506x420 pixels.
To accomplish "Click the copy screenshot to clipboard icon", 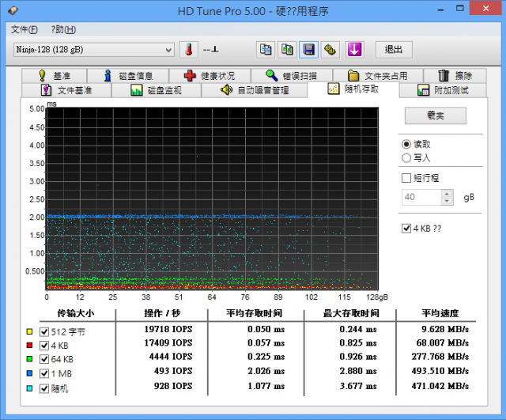I will pyautogui.click(x=287, y=50).
